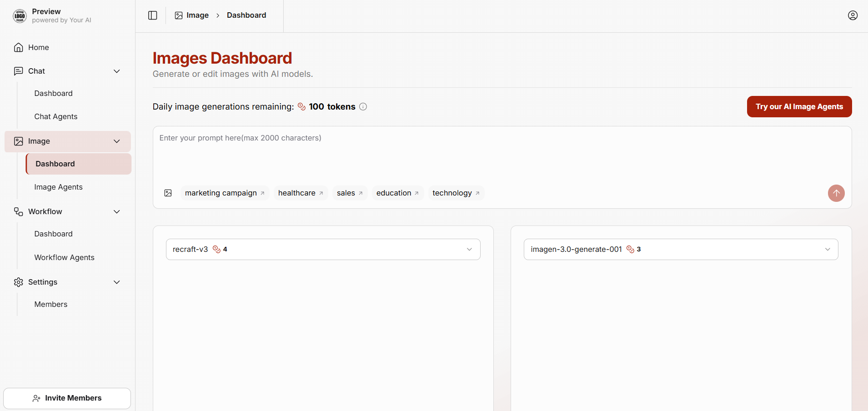
Task: Click the Try our AI Image Agents button
Action: click(x=799, y=107)
